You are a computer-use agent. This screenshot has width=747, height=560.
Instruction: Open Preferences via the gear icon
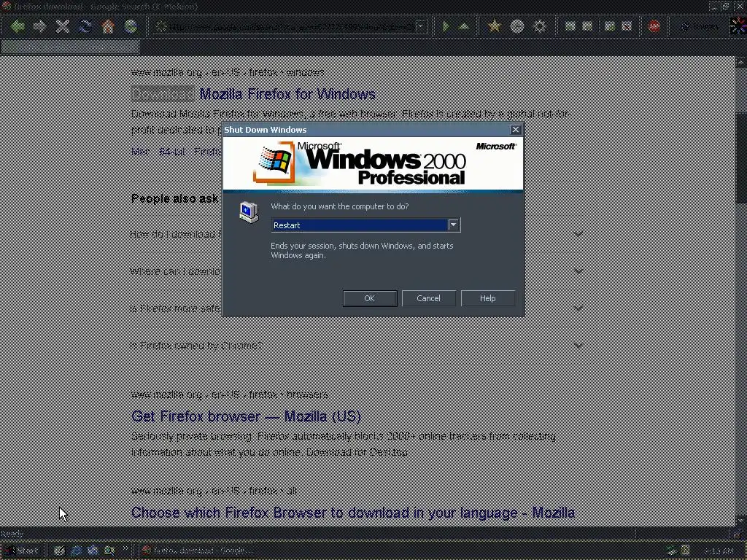pos(539,26)
